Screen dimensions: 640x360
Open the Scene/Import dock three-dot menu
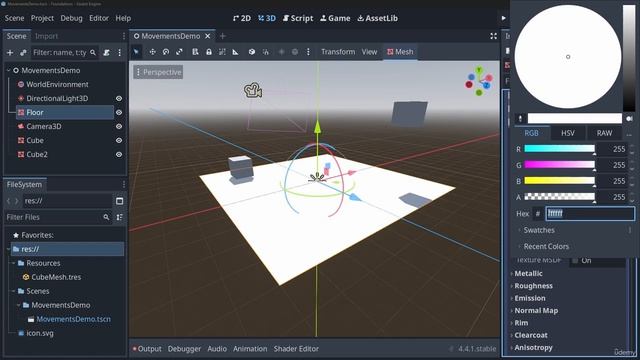pyautogui.click(x=124, y=36)
